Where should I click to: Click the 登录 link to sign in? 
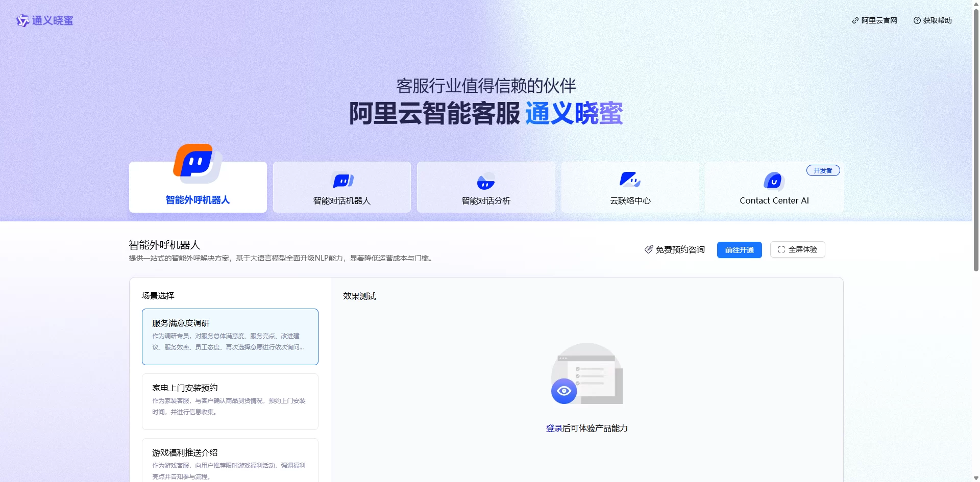pyautogui.click(x=554, y=428)
